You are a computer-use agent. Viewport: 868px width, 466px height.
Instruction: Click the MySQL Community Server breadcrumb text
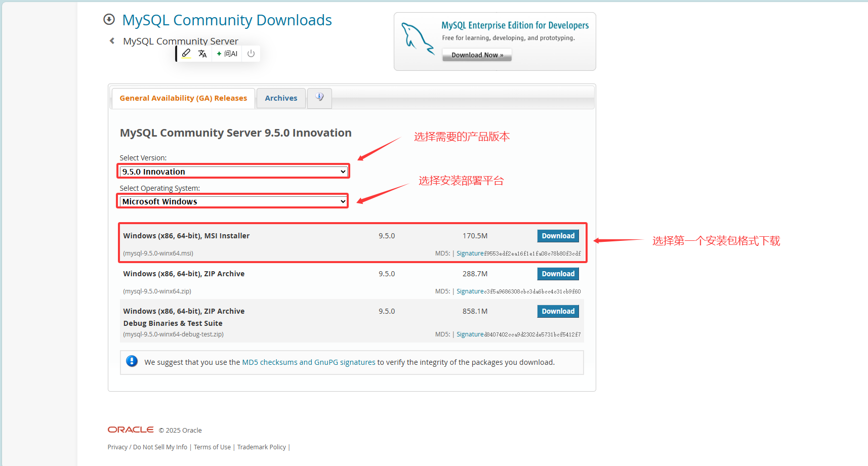(x=181, y=41)
